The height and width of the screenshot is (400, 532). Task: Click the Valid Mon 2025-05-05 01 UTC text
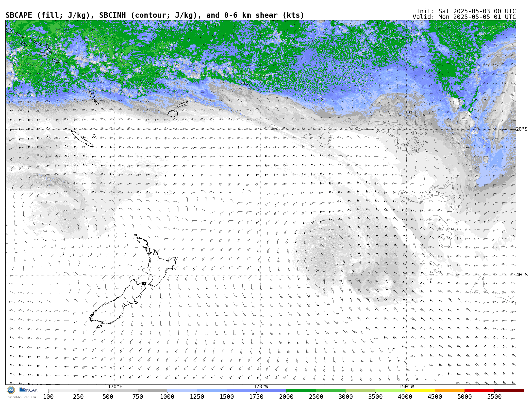[464, 17]
